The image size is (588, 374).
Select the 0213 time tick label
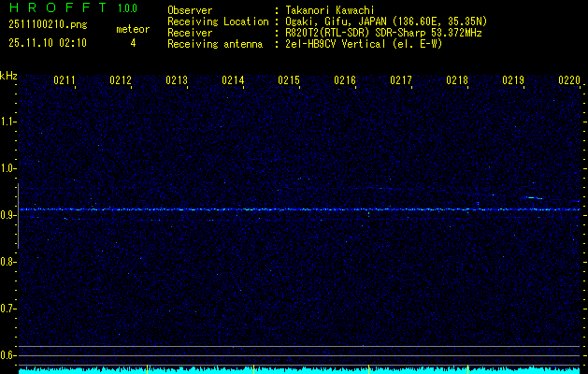pyautogui.click(x=177, y=81)
